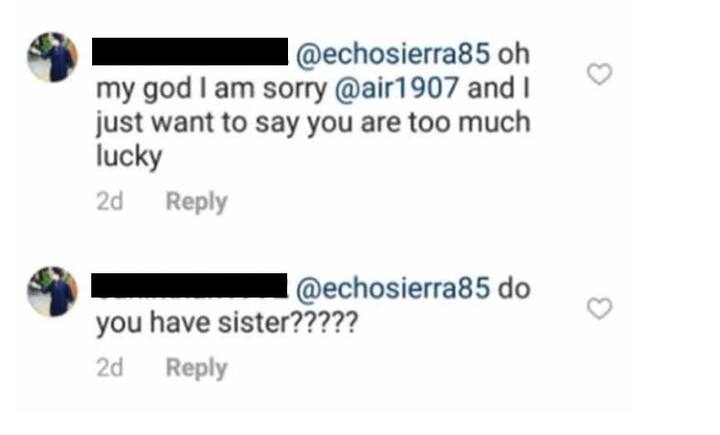Click the text "you have sister?????"
Image resolution: width=720 pixels, height=435 pixels.
point(226,324)
